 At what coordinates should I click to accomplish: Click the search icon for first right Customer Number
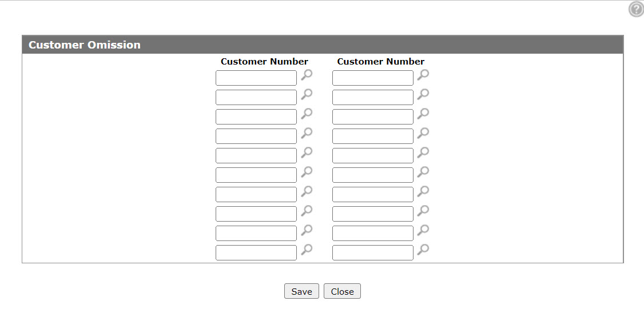click(x=423, y=75)
